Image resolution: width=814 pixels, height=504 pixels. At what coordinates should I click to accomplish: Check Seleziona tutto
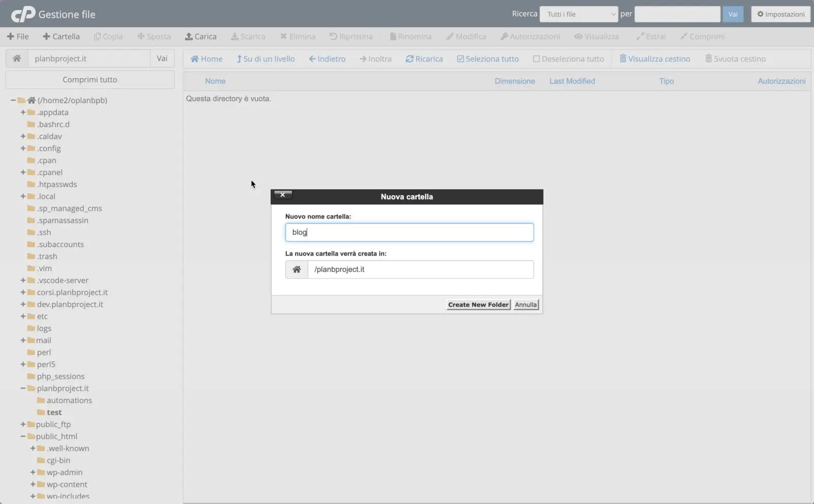coord(488,59)
